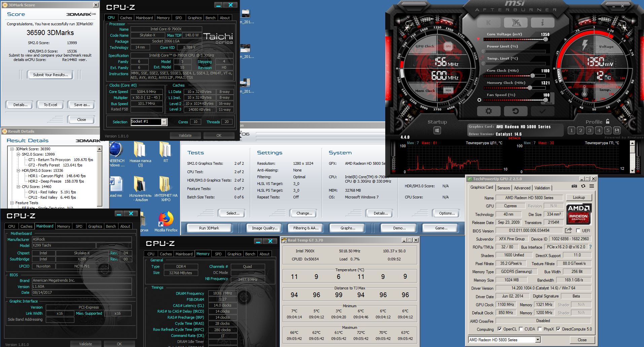The image size is (644, 347).
Task: Click Submit Your Results button
Action: click(x=50, y=75)
